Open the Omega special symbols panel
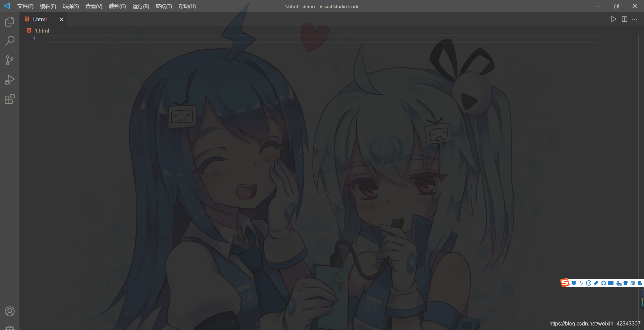Viewport: 644px width, 330px height. pyautogui.click(x=603, y=283)
